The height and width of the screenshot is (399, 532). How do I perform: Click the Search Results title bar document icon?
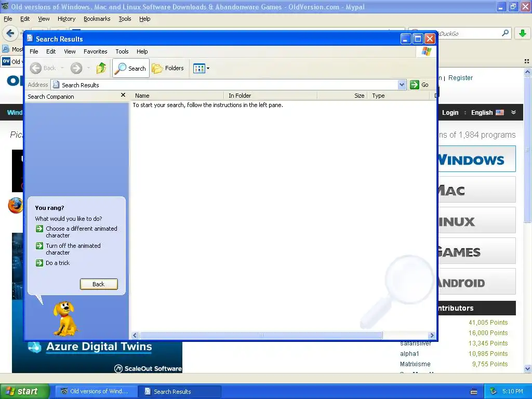click(x=30, y=38)
